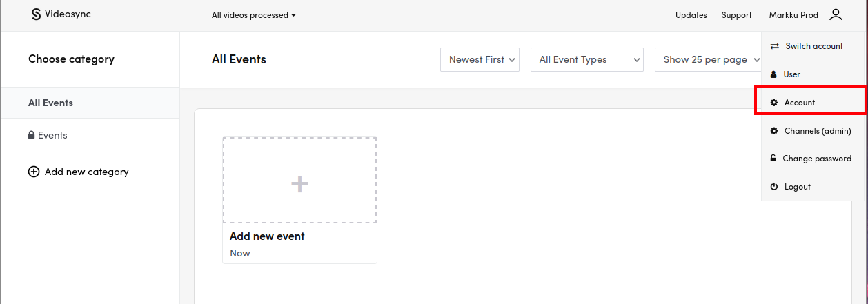Click the plus circle icon for new category
The image size is (868, 304).
(33, 172)
